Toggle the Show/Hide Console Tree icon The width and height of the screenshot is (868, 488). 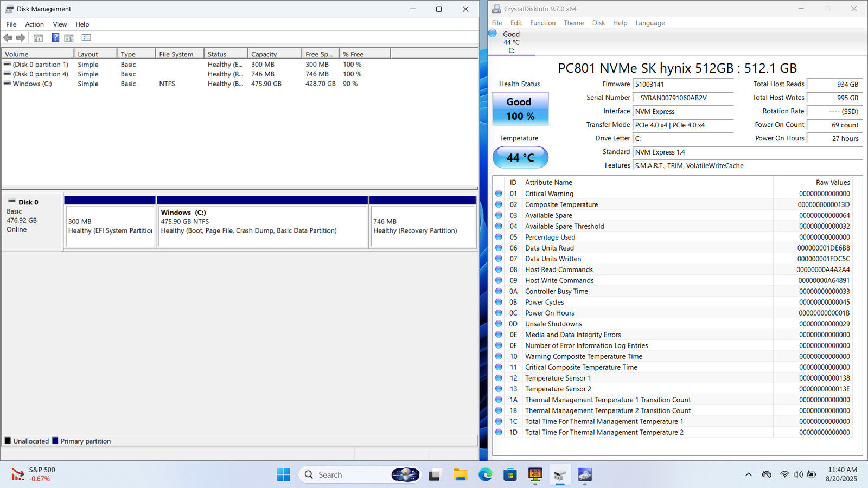coord(38,38)
